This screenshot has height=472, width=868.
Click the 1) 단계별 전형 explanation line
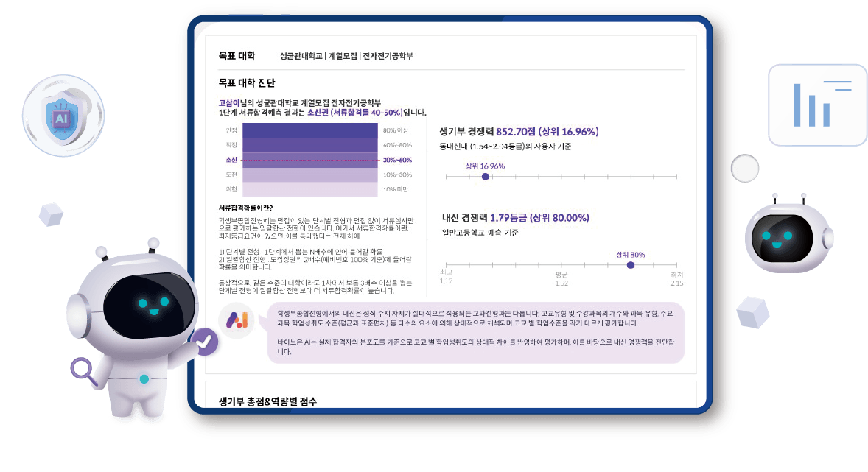click(301, 251)
